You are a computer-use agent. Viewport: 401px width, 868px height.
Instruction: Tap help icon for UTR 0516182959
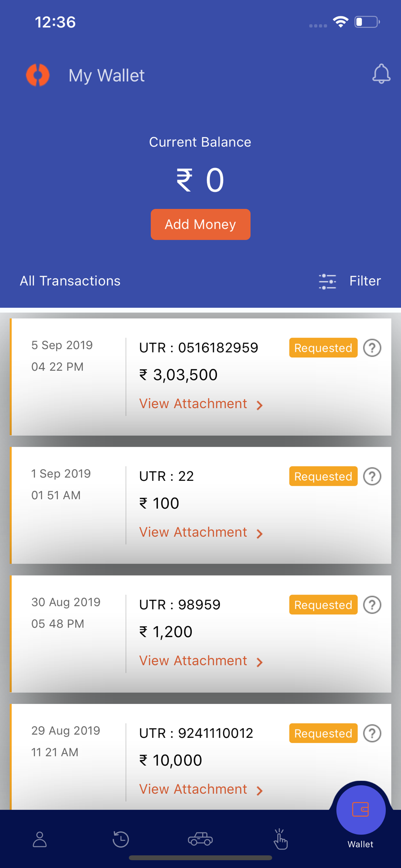click(x=372, y=348)
